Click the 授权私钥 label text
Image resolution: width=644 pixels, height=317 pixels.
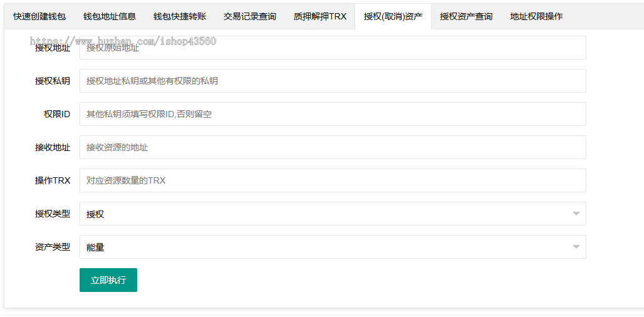53,81
